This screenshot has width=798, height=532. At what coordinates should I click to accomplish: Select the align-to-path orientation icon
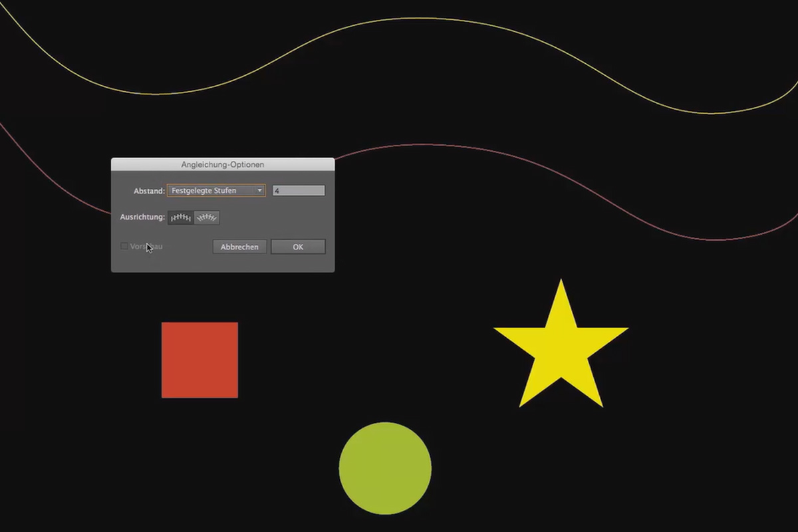tap(207, 217)
